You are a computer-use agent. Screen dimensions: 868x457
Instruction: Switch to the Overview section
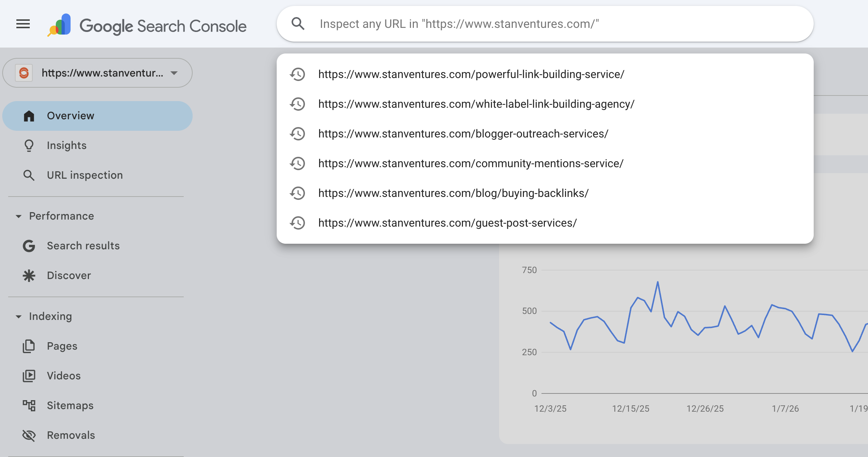pos(71,116)
